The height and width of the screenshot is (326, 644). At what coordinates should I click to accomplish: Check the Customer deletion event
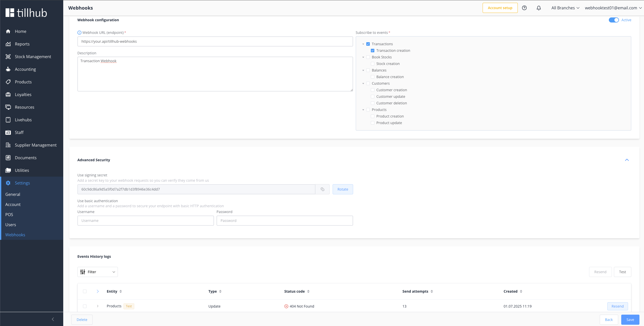coord(373,103)
